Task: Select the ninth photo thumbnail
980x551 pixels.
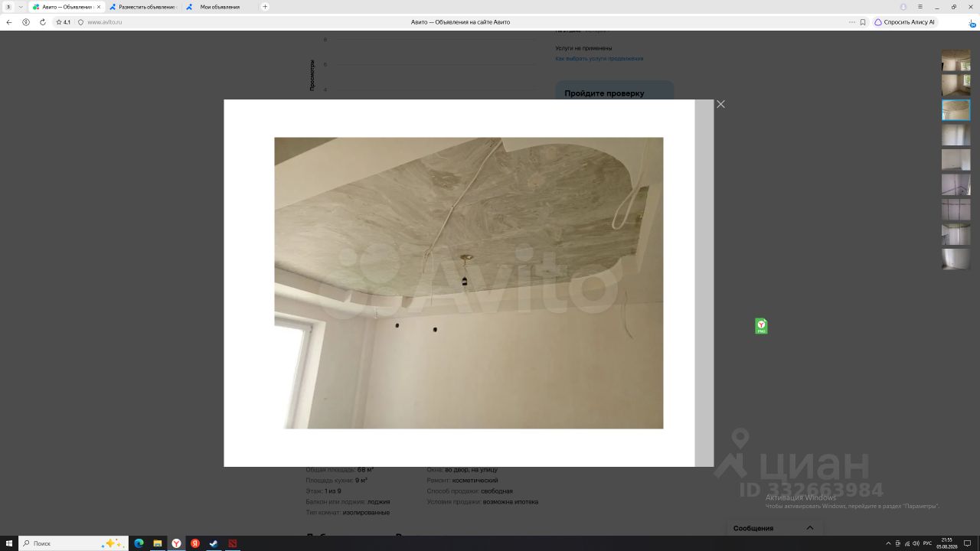Action: 955,259
